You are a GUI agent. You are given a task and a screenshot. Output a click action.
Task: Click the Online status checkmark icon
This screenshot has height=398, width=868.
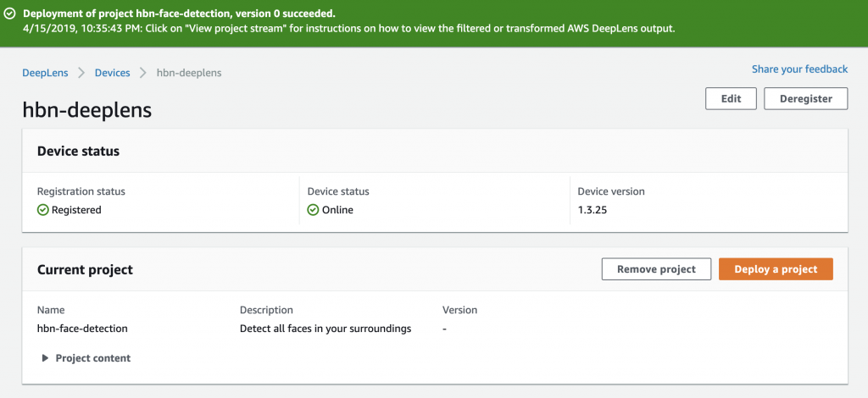click(x=314, y=210)
